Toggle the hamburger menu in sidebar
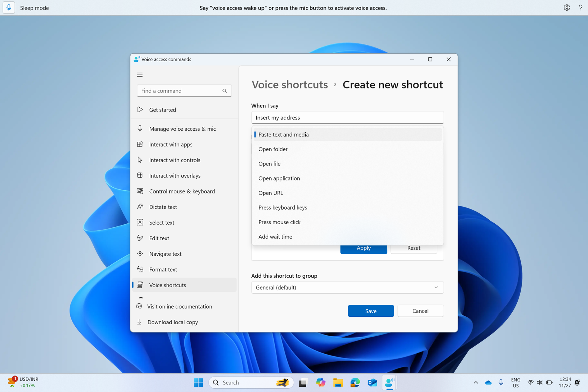Viewport: 588px width, 392px height. tap(139, 74)
